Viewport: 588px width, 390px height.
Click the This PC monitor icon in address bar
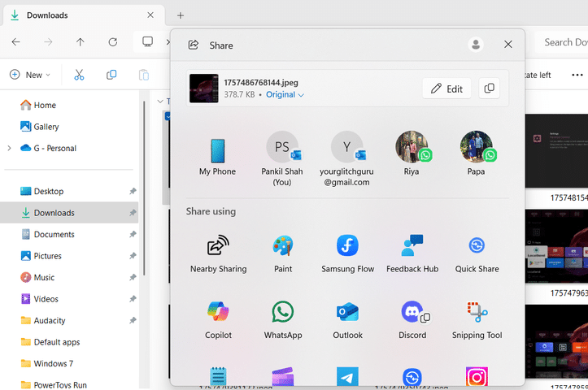coord(147,41)
